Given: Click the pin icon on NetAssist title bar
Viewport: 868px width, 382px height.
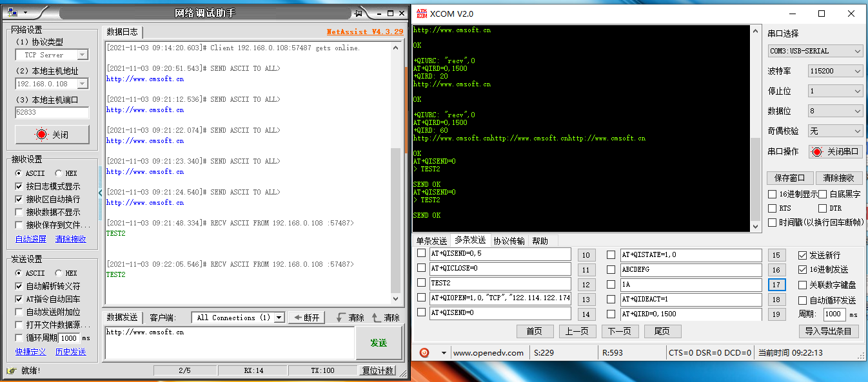Looking at the screenshot, I should click(357, 12).
